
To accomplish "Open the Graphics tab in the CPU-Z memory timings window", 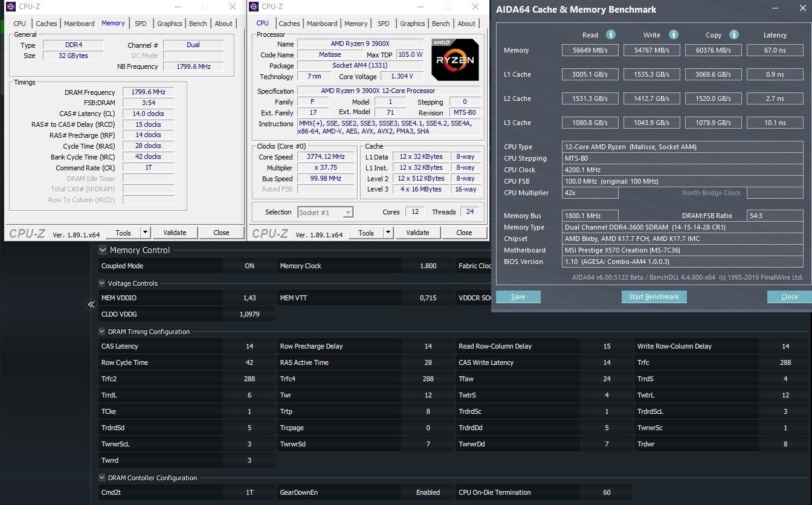I will click(169, 24).
